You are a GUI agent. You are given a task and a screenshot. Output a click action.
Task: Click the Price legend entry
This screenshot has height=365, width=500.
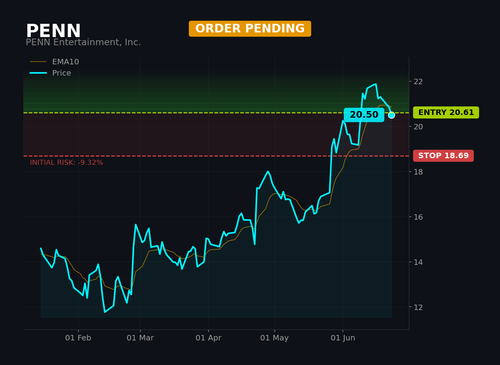(51, 73)
